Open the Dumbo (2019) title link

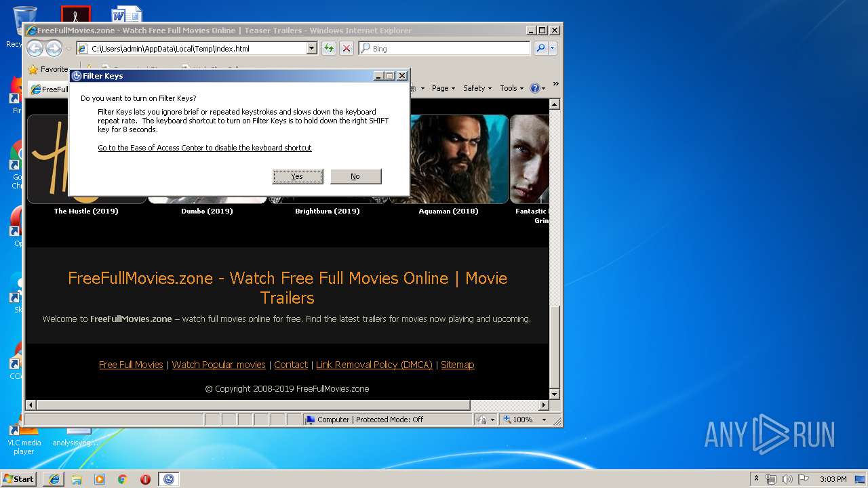207,211
